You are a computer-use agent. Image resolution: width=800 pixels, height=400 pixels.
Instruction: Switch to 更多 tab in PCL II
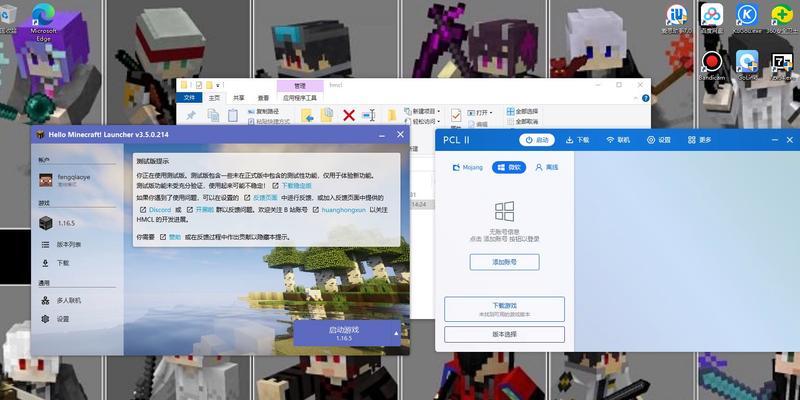699,140
